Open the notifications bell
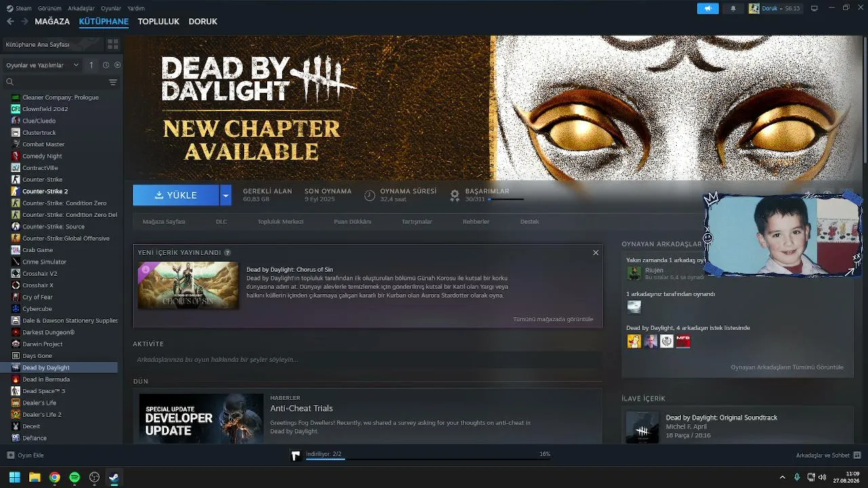The width and height of the screenshot is (868, 488). [733, 8]
